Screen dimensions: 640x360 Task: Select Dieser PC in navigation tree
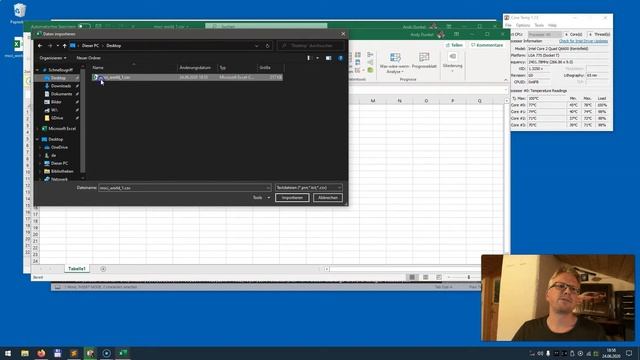pos(59,163)
